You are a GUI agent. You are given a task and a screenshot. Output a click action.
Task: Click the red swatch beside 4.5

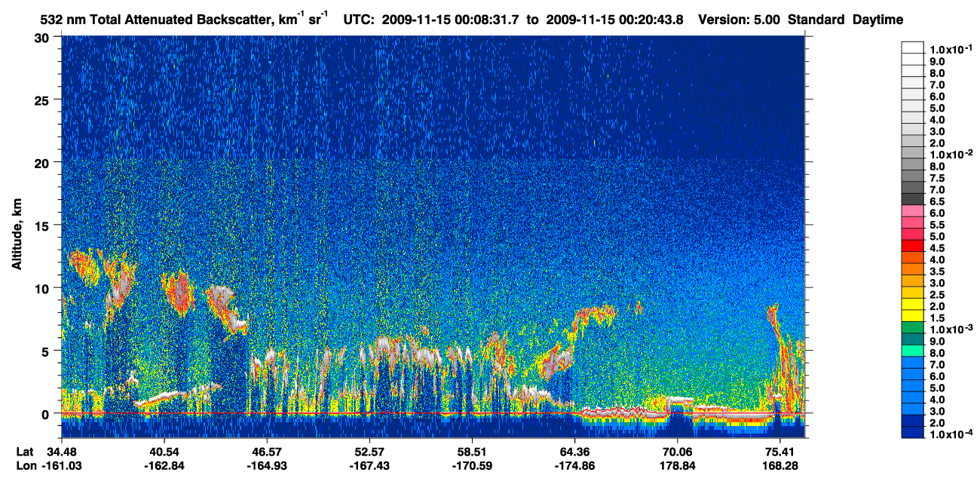click(x=912, y=247)
